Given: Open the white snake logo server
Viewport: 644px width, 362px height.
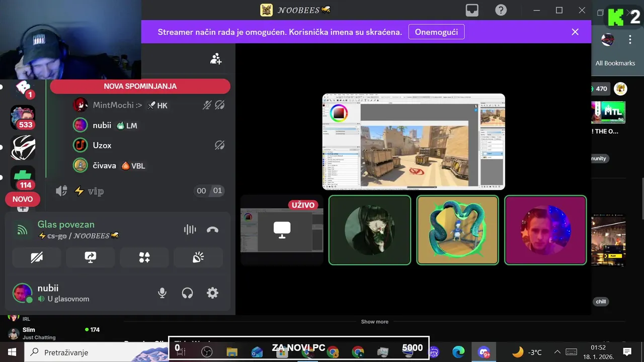Looking at the screenshot, I should (x=23, y=148).
